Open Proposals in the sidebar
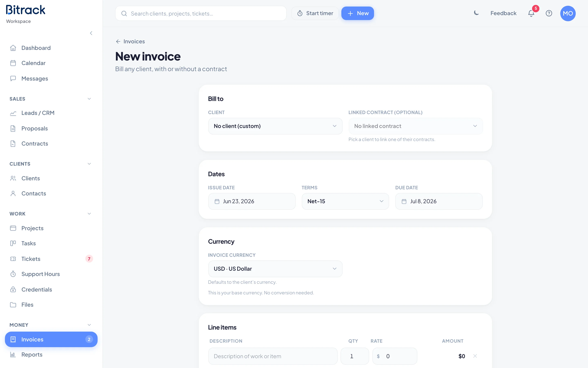 click(x=51, y=128)
